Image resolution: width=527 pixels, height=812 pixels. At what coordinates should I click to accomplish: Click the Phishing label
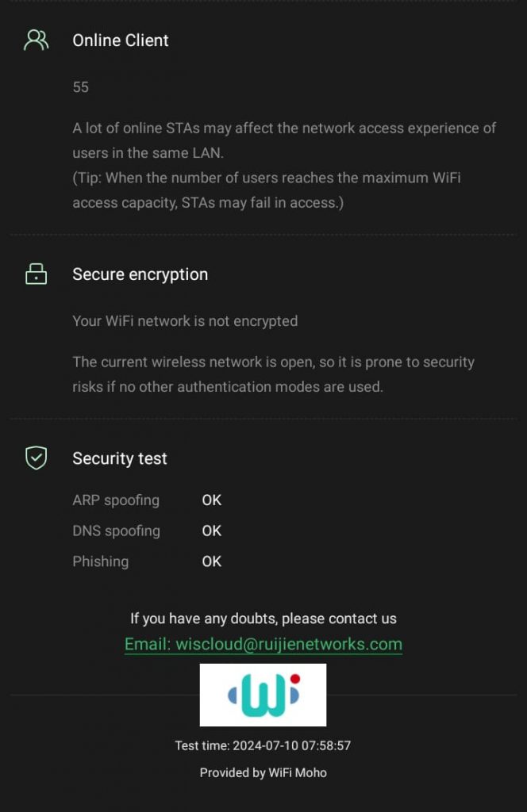click(101, 561)
